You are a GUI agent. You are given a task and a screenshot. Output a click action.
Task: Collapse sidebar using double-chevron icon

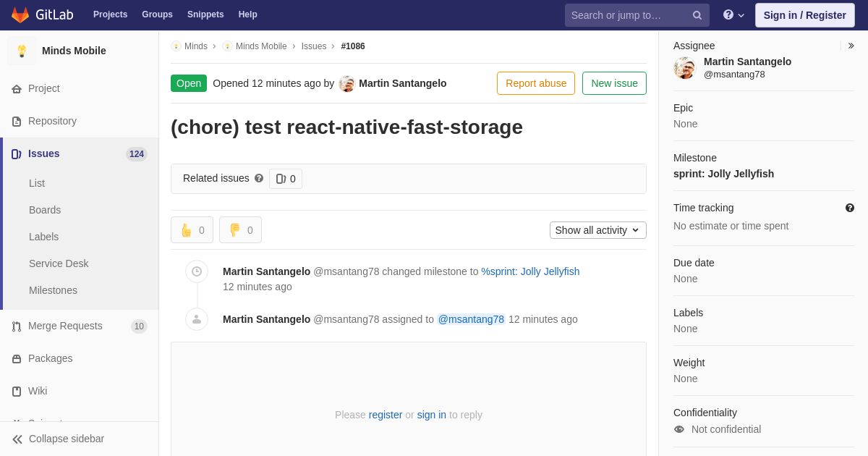tap(17, 439)
